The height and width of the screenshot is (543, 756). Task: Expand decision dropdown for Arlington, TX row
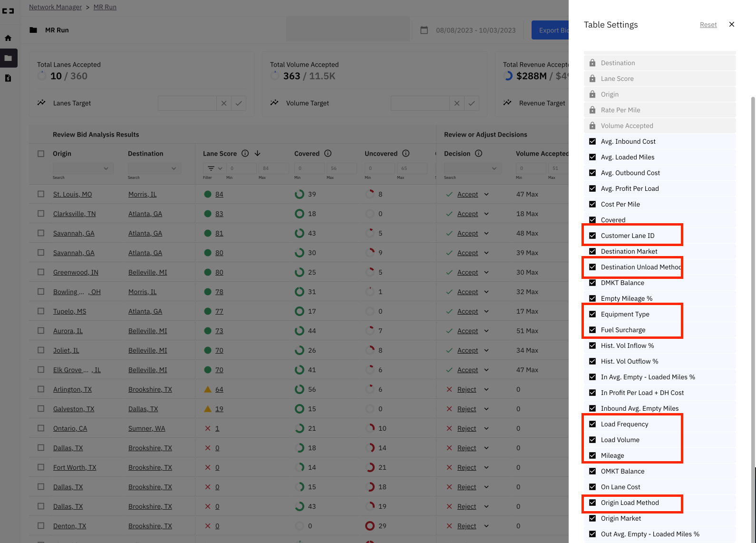click(486, 389)
